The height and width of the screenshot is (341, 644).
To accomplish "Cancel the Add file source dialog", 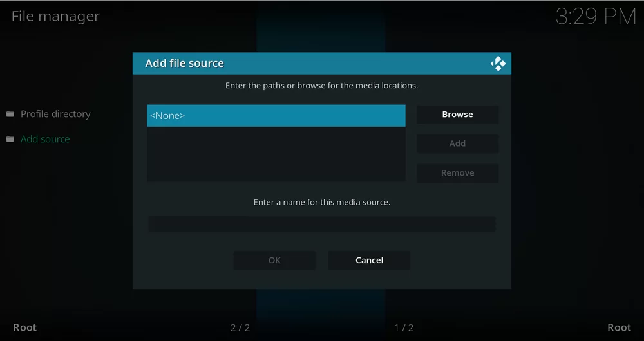I will coord(369,260).
